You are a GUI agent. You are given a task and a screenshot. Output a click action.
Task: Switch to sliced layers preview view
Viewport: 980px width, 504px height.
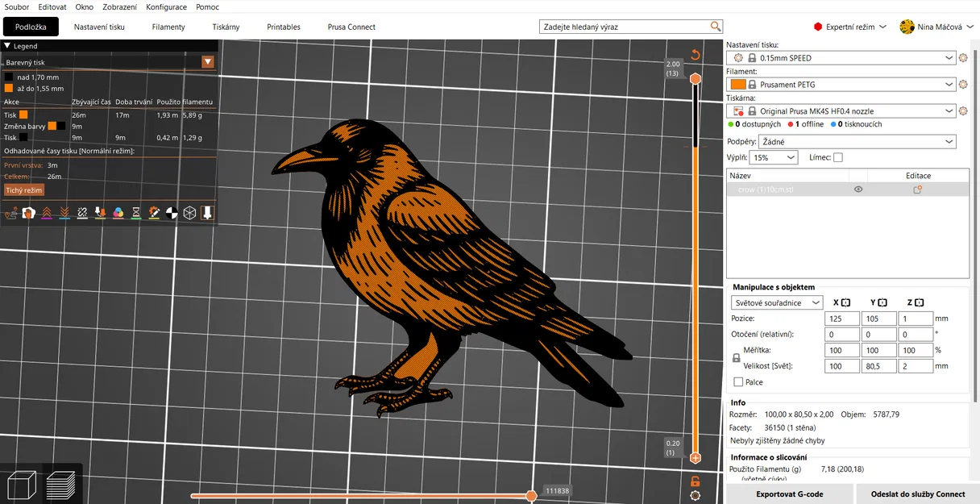[61, 486]
